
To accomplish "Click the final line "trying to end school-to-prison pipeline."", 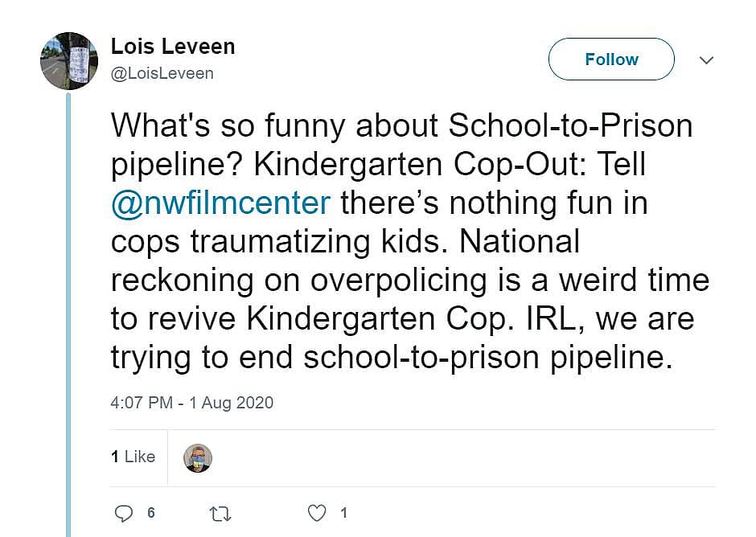I will tap(391, 357).
